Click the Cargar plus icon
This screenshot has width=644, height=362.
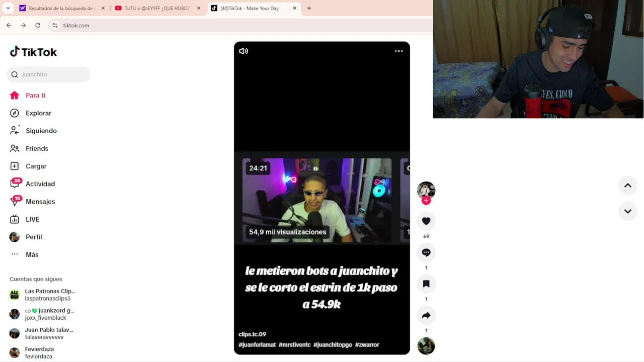pos(15,166)
